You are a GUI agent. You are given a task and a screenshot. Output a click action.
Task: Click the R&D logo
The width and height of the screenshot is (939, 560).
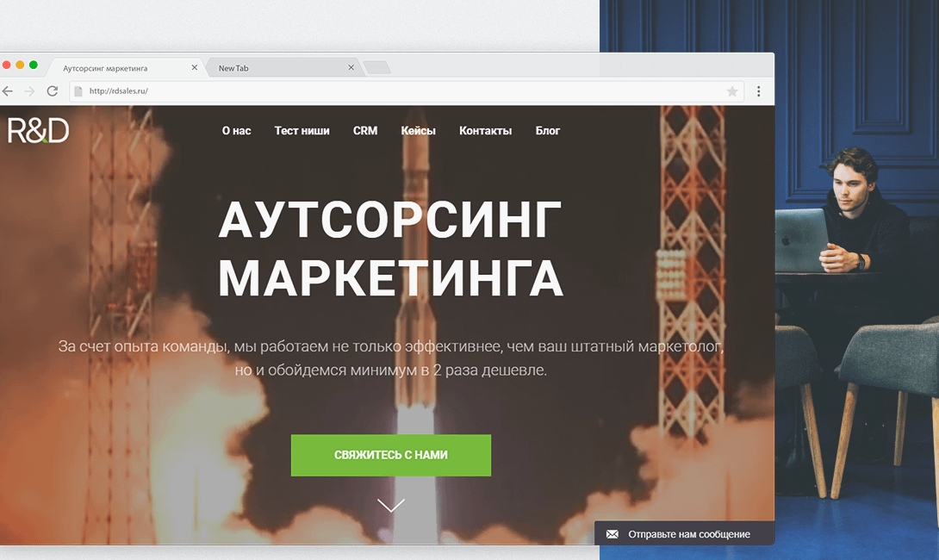(38, 130)
